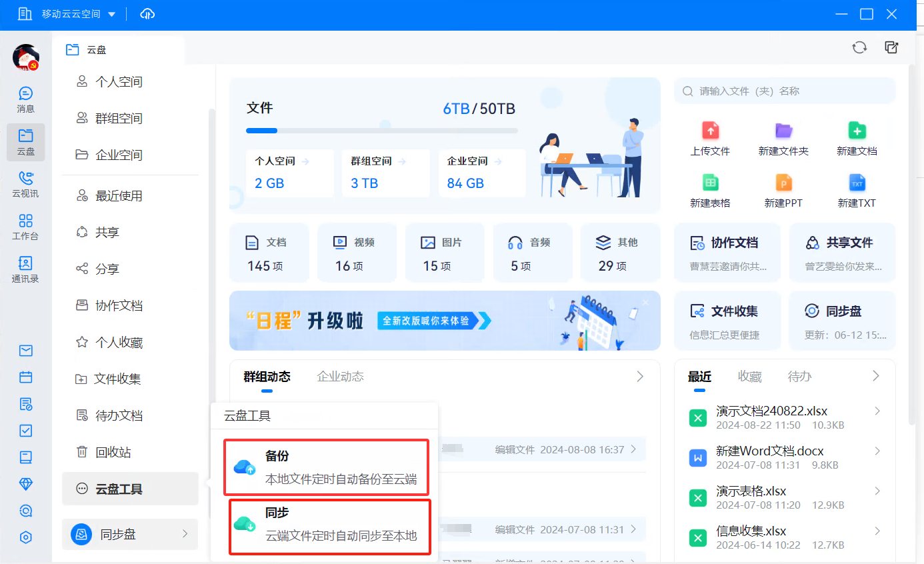This screenshot has height=564, width=924.
Task: Open the 工作台 workbench
Action: 26,227
